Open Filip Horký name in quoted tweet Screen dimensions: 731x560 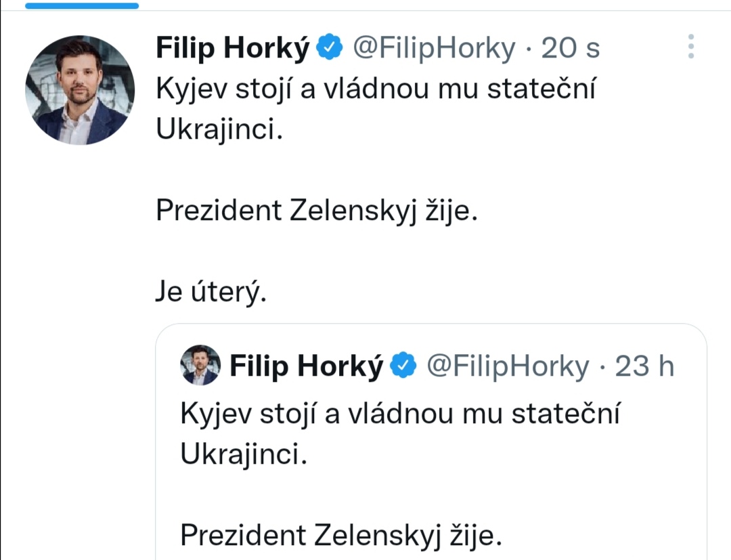click(x=307, y=366)
